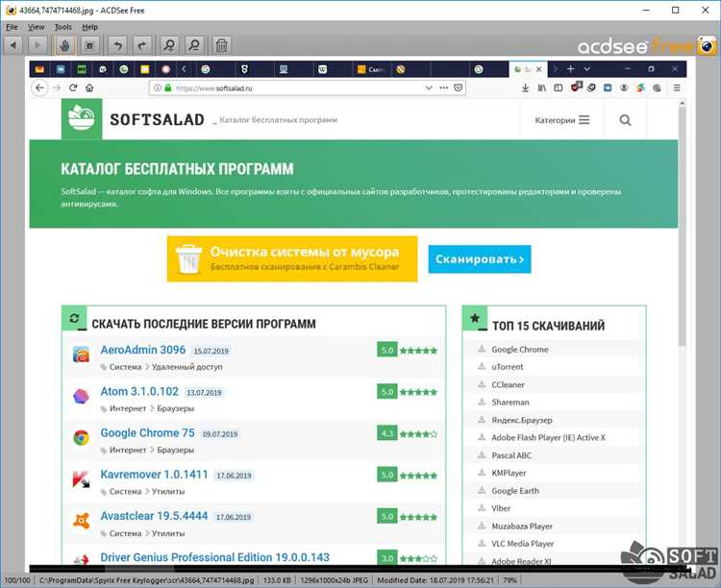Open the browser downloads arrow
Viewport: 721px width, 588px height.
(x=525, y=87)
